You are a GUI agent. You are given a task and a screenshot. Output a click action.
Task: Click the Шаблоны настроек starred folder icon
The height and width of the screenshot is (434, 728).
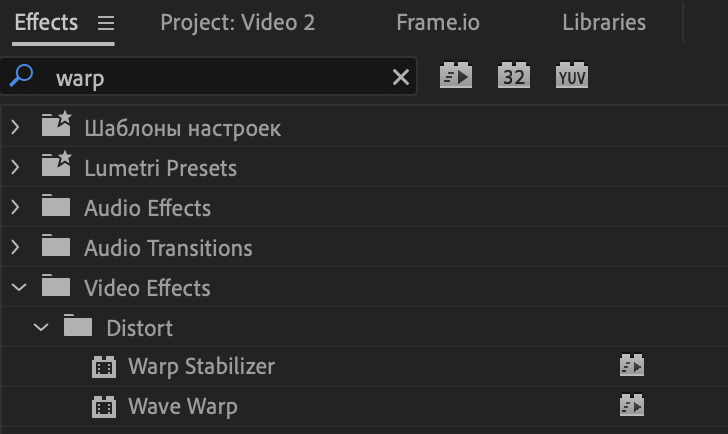point(56,124)
